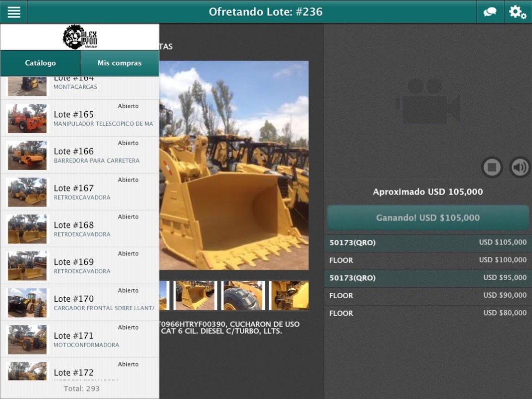Select Lote #168 Retroexcavadora row
532x399 pixels.
click(80, 229)
